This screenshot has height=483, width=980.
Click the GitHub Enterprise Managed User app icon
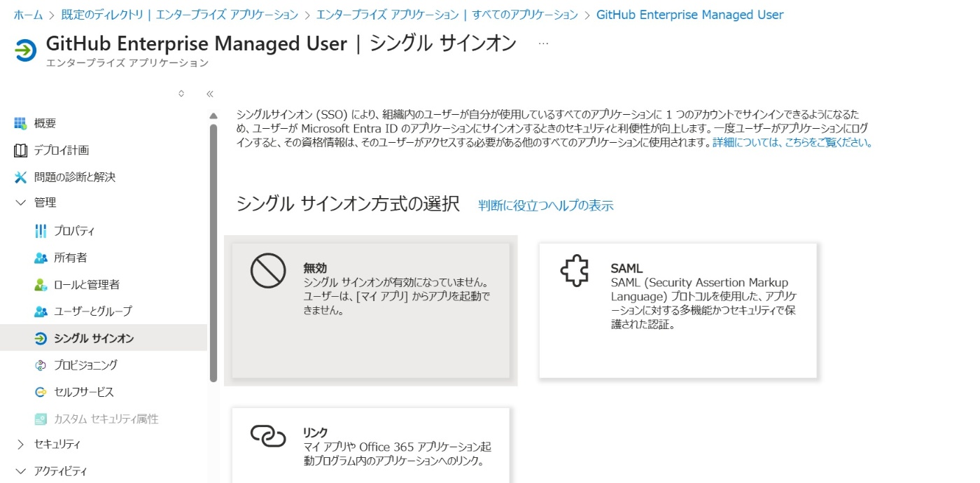(x=25, y=51)
